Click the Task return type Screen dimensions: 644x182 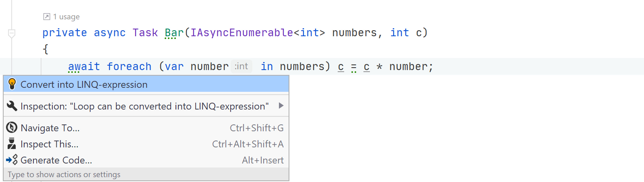tap(145, 33)
